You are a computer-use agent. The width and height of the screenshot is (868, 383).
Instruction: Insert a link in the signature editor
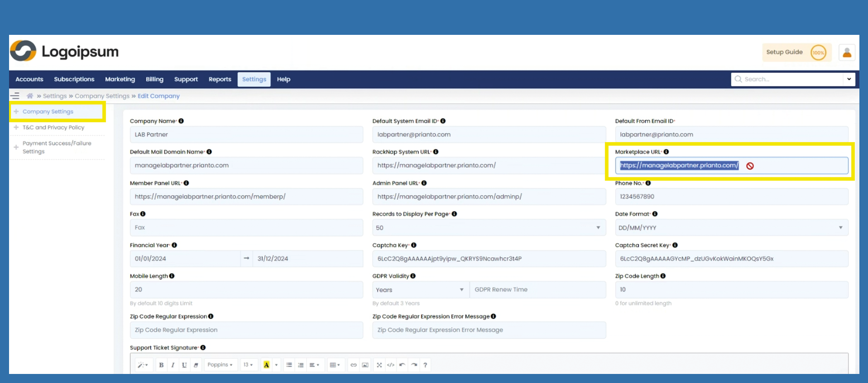point(354,365)
